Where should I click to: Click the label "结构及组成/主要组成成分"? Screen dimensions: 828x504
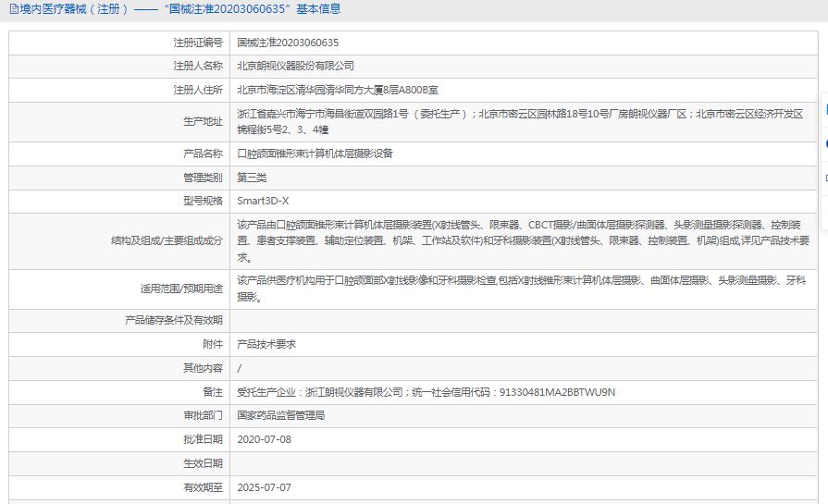click(167, 240)
